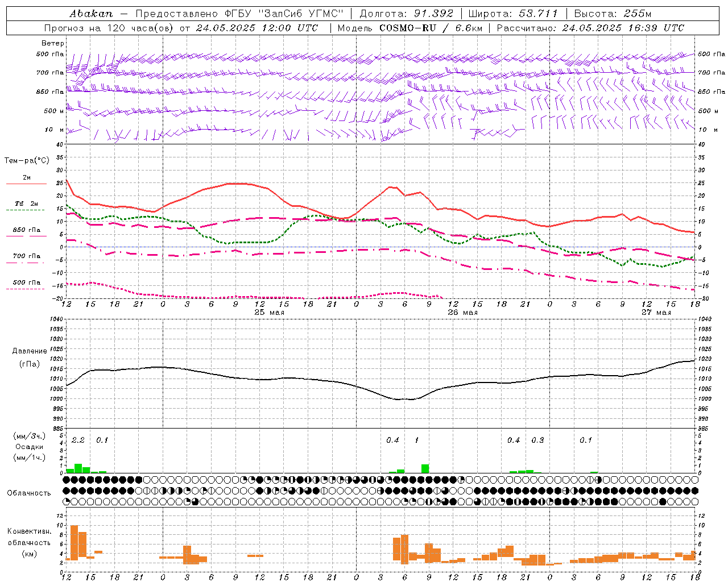Click the '25 мая' date label
This screenshot has width=728, height=582.
click(270, 313)
